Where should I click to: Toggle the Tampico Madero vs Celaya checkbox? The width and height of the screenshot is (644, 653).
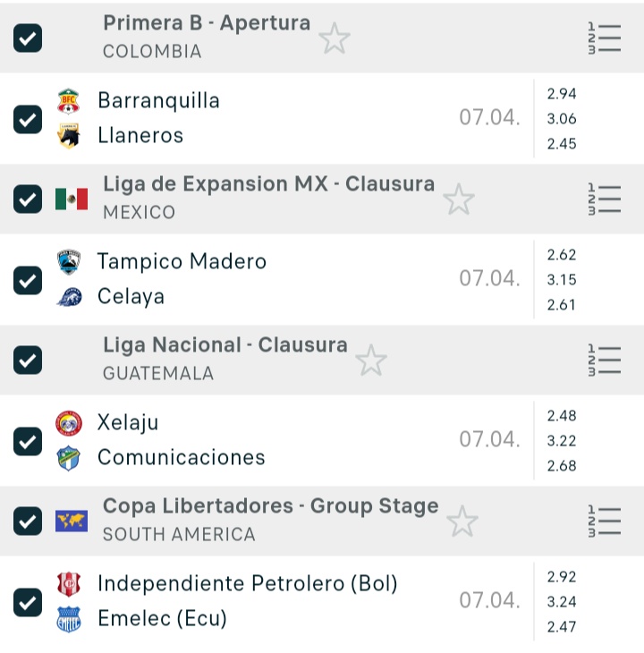[x=29, y=280]
